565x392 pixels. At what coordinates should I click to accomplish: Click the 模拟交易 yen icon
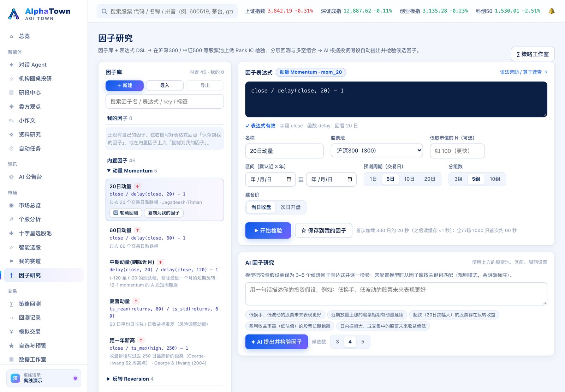pyautogui.click(x=11, y=332)
